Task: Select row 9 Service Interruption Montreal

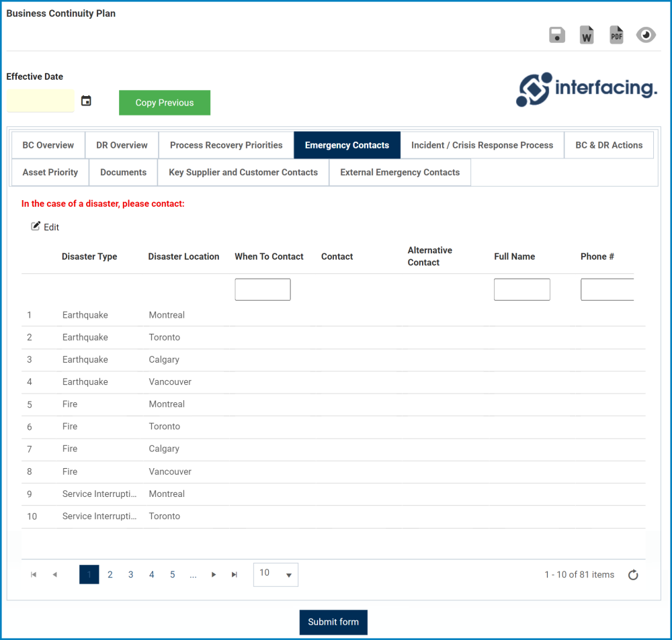Action: point(333,494)
